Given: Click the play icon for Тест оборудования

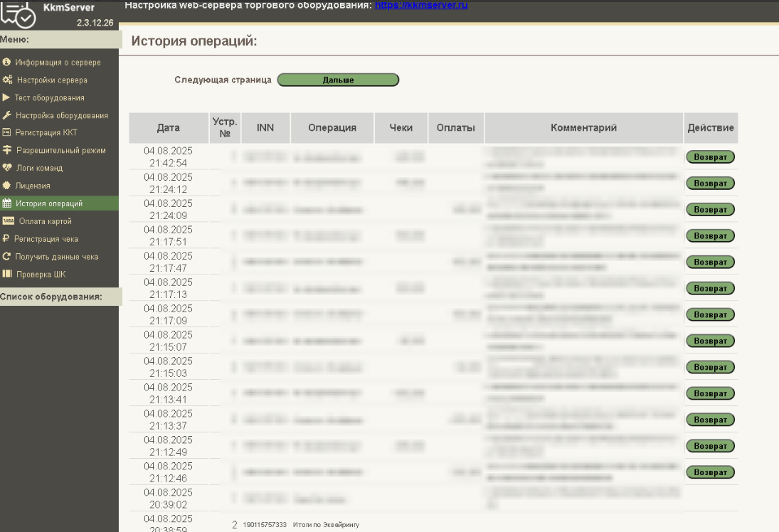Looking at the screenshot, I should [6, 97].
